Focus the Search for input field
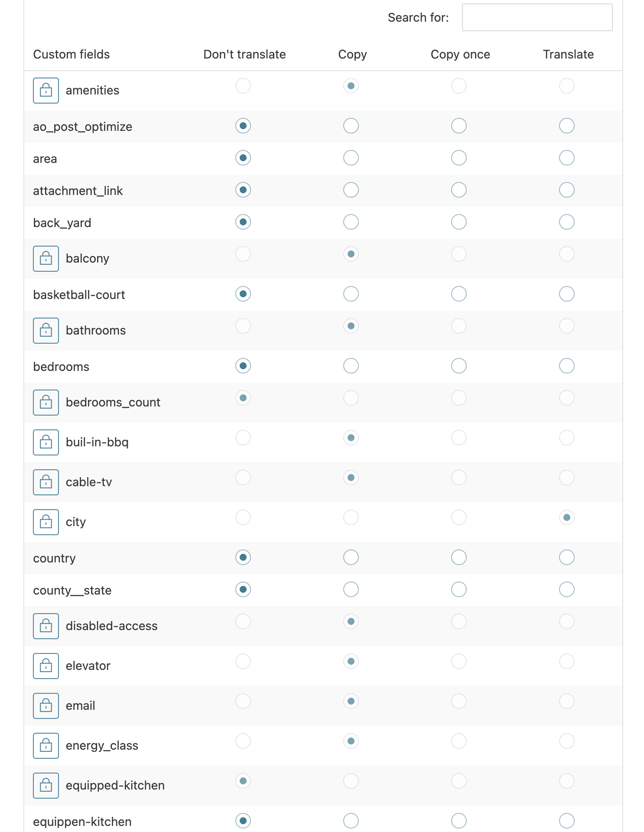644x832 pixels. pyautogui.click(x=537, y=18)
